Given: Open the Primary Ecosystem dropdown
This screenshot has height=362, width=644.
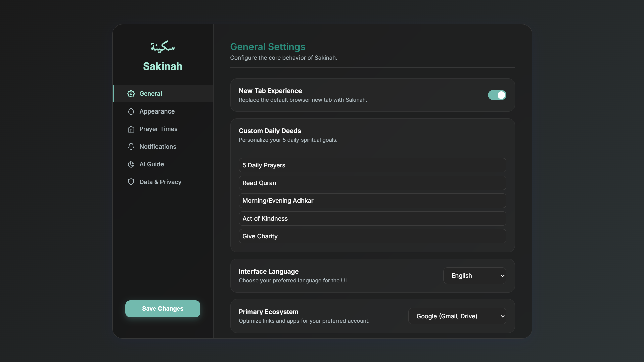Looking at the screenshot, I should pyautogui.click(x=457, y=316).
